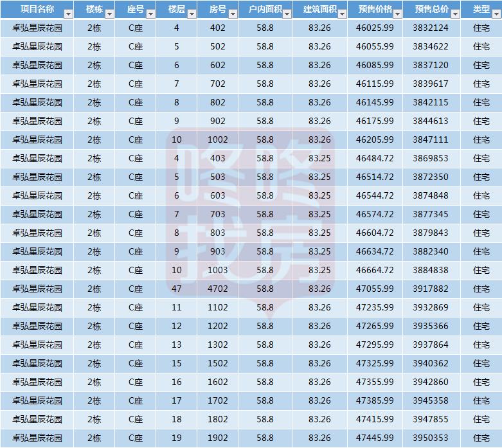Screen dimensions: 502x448
Task: Click room number cell 1002
Action: [x=218, y=139]
